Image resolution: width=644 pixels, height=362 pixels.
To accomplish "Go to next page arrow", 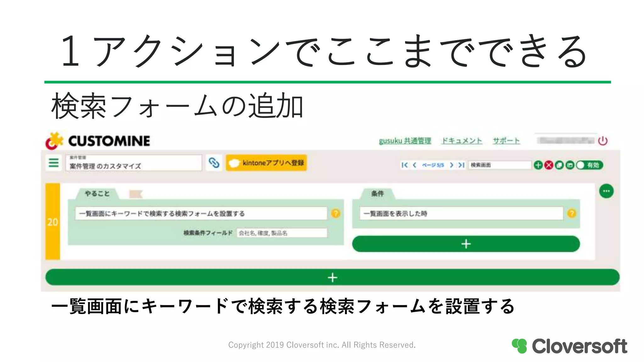I will tap(452, 165).
